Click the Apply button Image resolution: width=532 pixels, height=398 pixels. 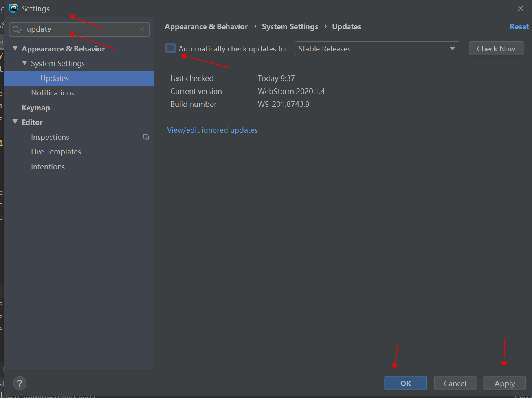(x=504, y=383)
